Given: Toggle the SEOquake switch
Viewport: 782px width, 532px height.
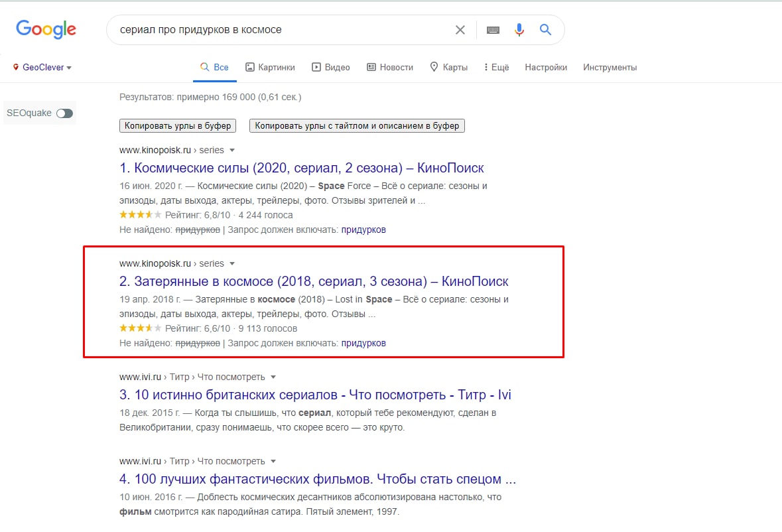Looking at the screenshot, I should tap(64, 113).
